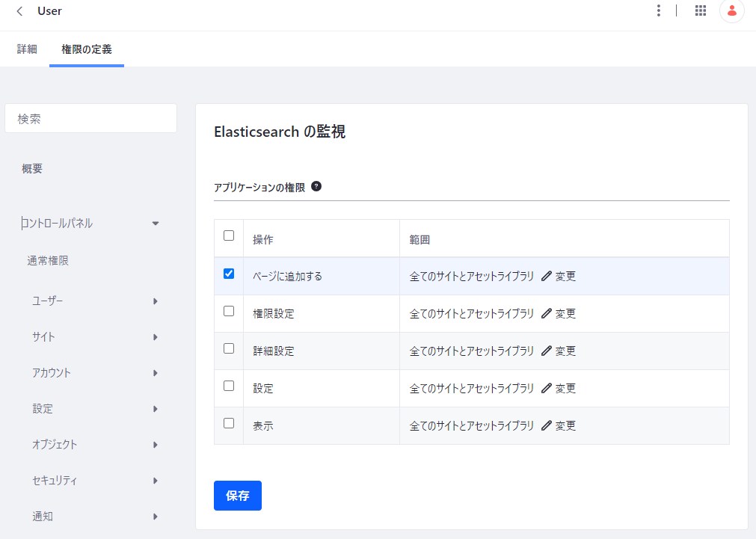Viewport: 756px width, 539px height.
Task: Select 通知 category in sidebar
Action: coord(43,517)
